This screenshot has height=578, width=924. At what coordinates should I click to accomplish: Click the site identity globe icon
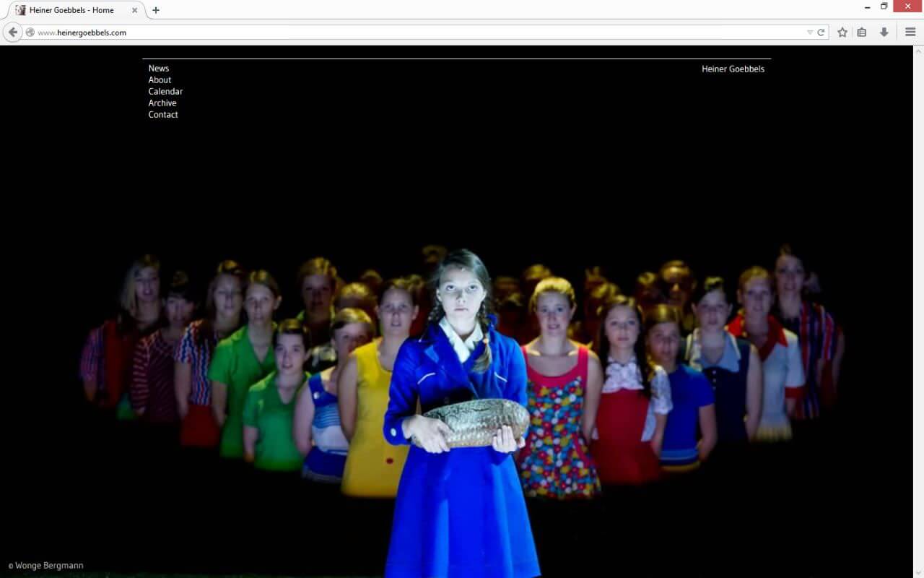(x=30, y=33)
